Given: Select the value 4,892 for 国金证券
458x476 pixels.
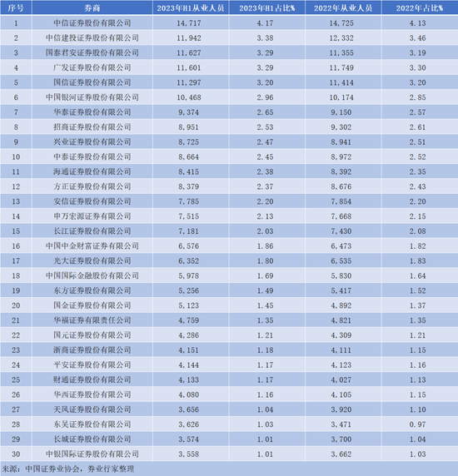Looking at the screenshot, I should pyautogui.click(x=341, y=305).
